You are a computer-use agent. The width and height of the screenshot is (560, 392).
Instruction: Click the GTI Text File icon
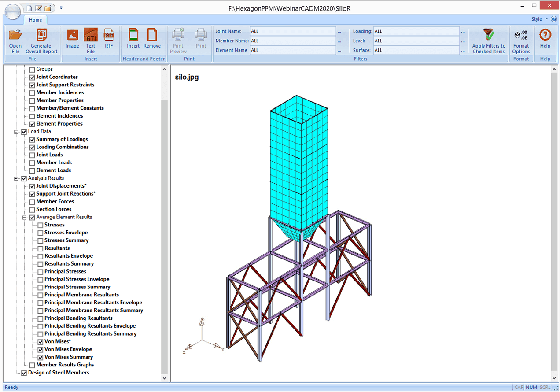pyautogui.click(x=91, y=36)
